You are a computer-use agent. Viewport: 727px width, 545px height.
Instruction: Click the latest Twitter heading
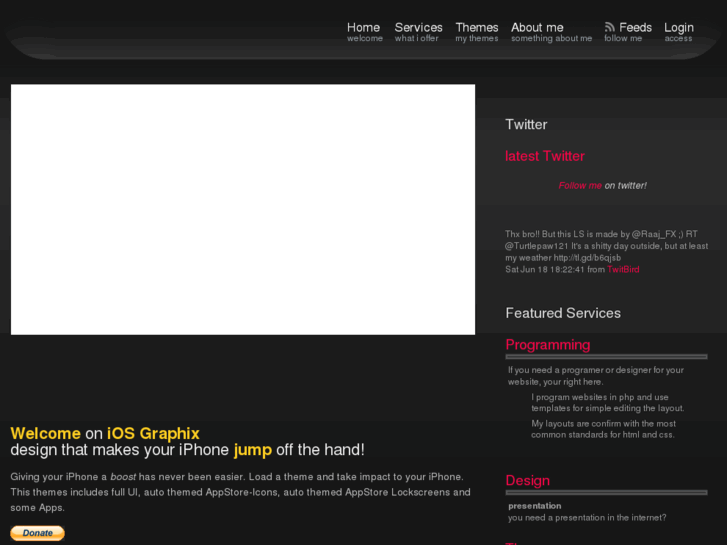point(544,156)
